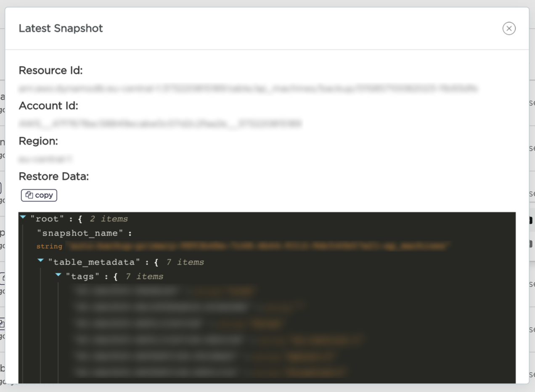Click the clipboard icon inside the copy button
Viewport: 535px width, 392px height.
pos(29,195)
